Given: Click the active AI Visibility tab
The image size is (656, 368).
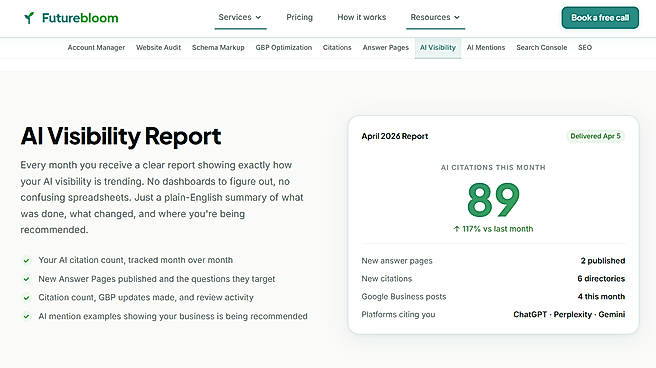Looking at the screenshot, I should pyautogui.click(x=438, y=48).
